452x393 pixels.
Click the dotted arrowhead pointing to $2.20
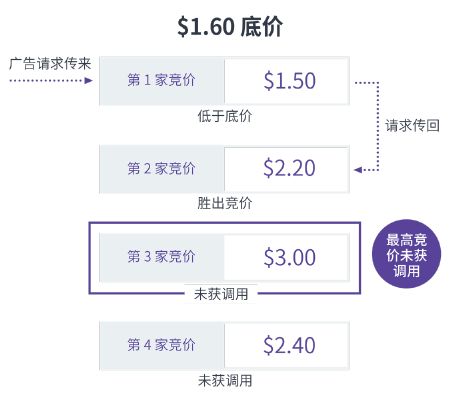point(359,170)
